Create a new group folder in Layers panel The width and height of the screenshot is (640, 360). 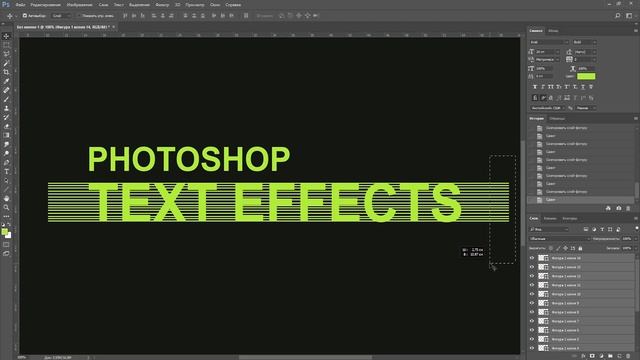[x=611, y=356]
